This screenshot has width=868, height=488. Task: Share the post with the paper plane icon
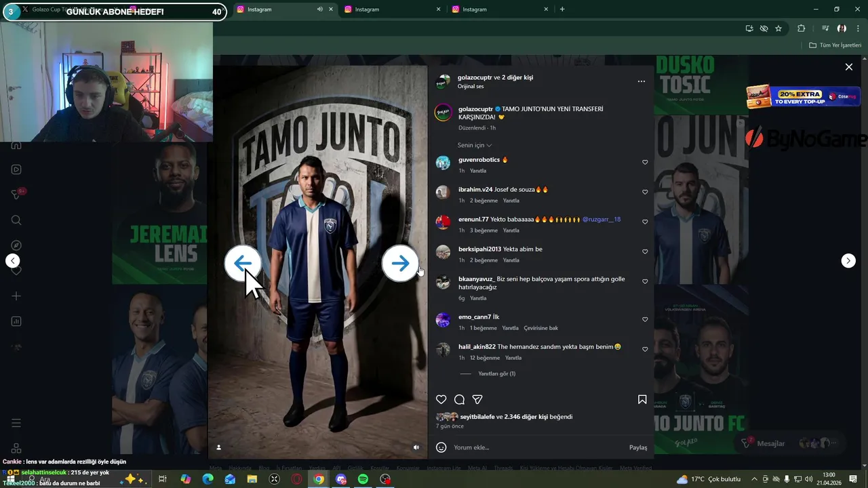[477, 400]
